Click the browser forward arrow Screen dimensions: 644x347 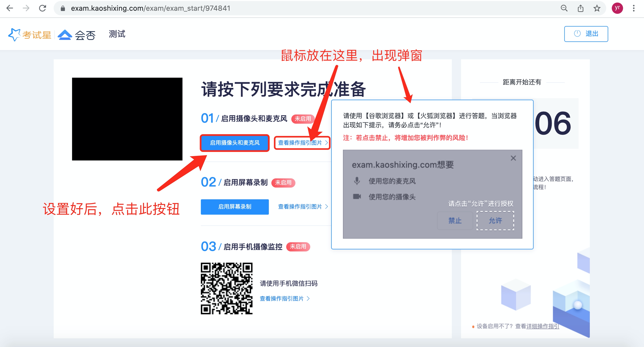tap(26, 8)
